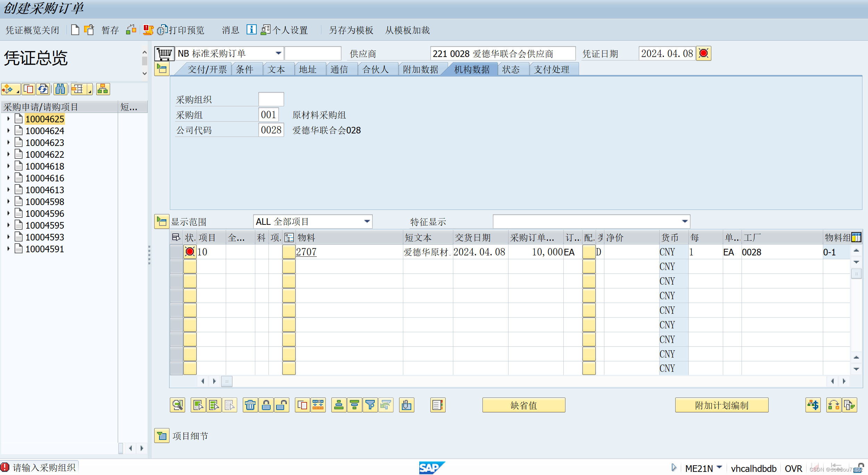Screen dimensions: 868x475
Task: Switch to the 条件 tab
Action: point(245,69)
